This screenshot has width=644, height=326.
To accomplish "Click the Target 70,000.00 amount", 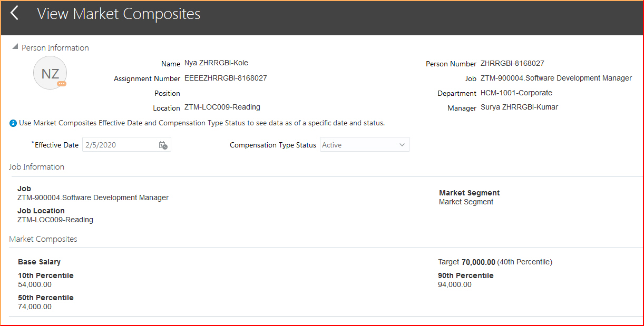I will point(478,262).
